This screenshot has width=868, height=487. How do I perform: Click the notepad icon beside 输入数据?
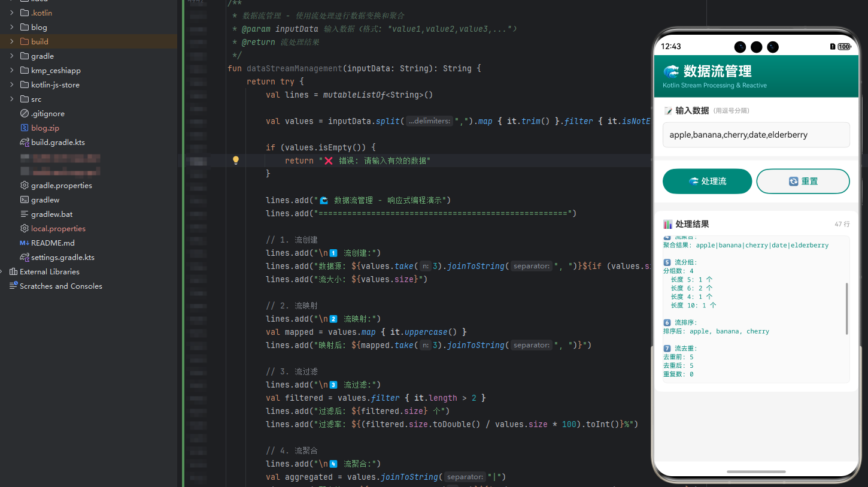pos(668,111)
